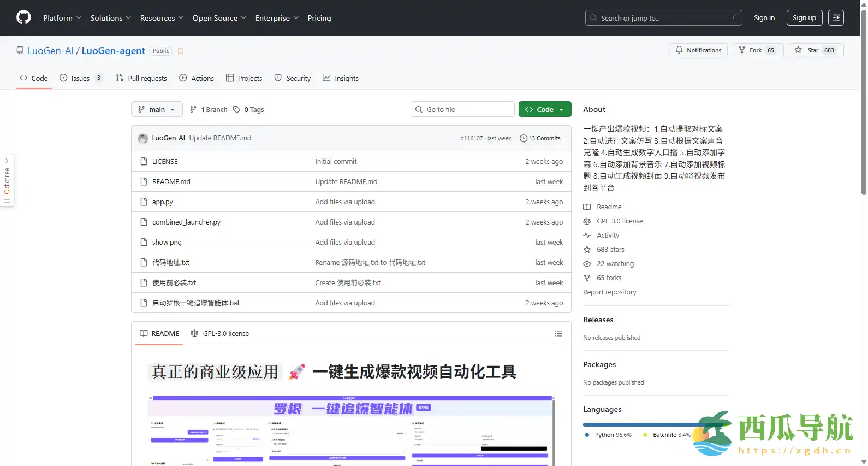Switch to the GPL-3.0 license tab
Image resolution: width=868 pixels, height=466 pixels.
(x=220, y=333)
